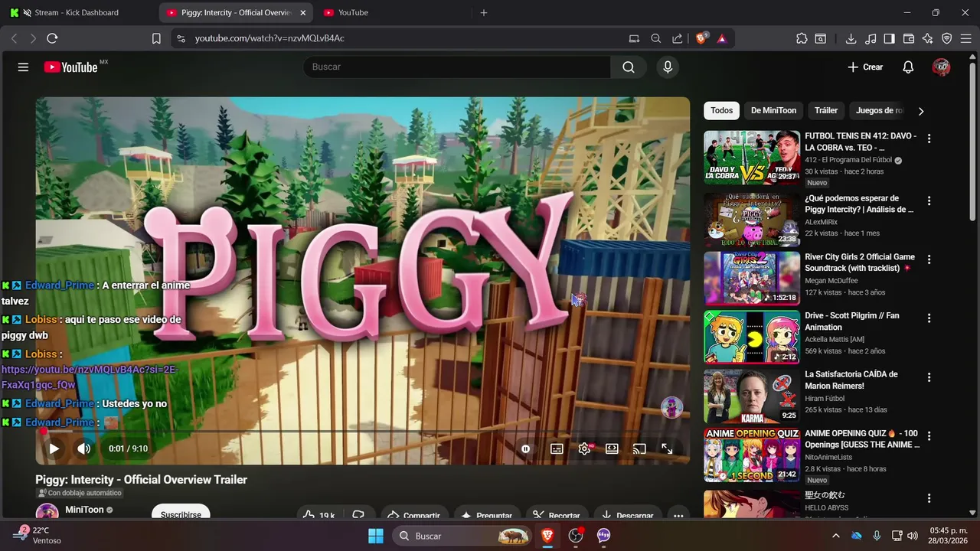Open the ANIME OPENING QUIZ thumbnail
Screen dimensions: 980x551
pyautogui.click(x=752, y=455)
